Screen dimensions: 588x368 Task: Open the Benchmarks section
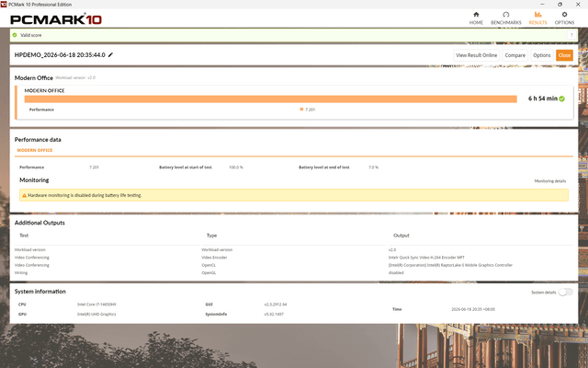pos(506,17)
